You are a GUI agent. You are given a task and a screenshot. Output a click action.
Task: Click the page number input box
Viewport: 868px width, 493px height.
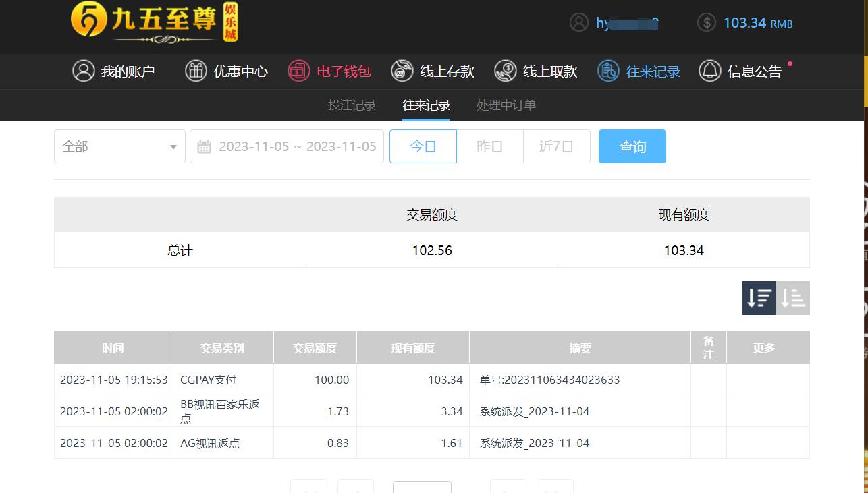pyautogui.click(x=422, y=487)
